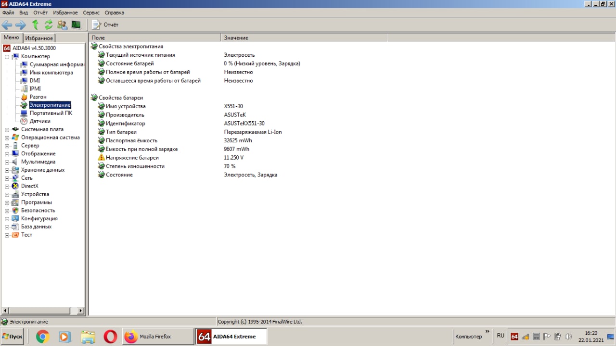Refresh the page with the green arrows icon
Image resolution: width=616 pixels, height=364 pixels.
[49, 25]
